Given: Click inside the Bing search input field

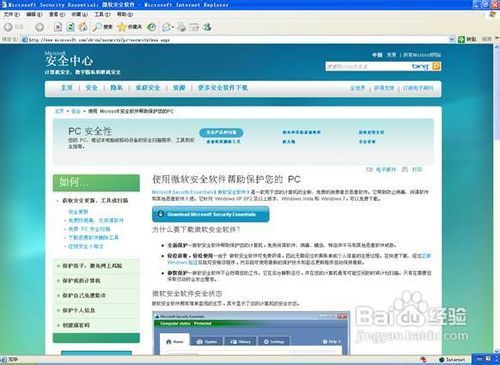Looking at the screenshot, I should click(368, 66).
